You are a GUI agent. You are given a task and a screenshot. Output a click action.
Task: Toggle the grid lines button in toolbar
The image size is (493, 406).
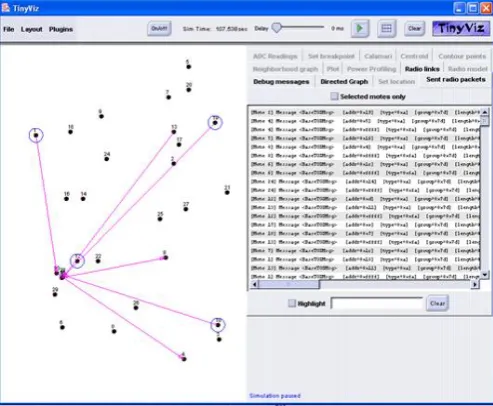386,29
